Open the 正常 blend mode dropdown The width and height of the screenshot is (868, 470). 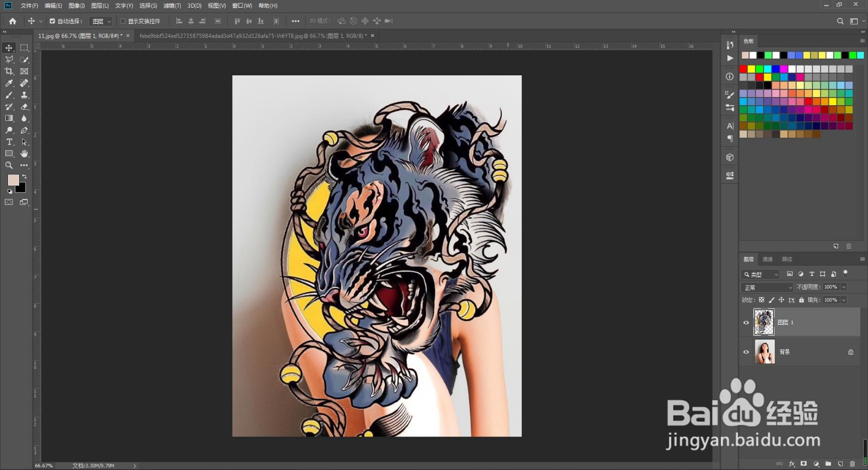[767, 287]
